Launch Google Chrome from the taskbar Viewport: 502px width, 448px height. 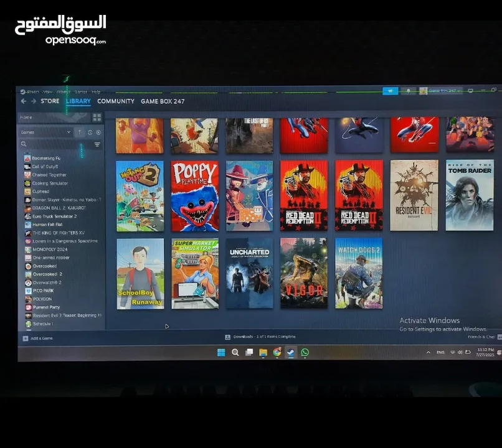click(x=277, y=352)
